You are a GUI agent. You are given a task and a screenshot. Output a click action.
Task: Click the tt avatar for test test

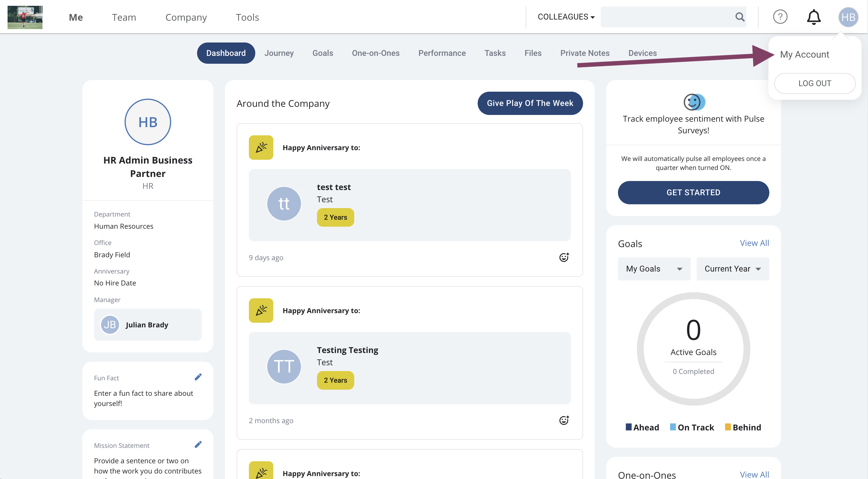pyautogui.click(x=284, y=204)
